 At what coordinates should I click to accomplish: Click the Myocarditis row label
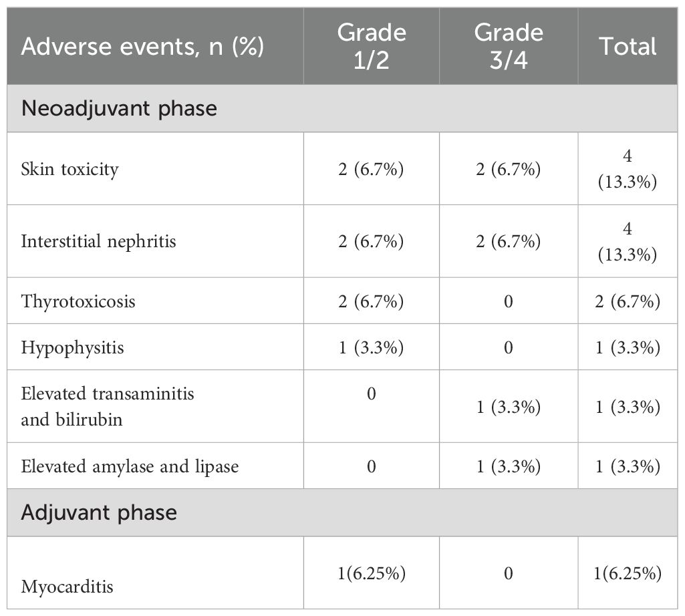click(x=67, y=587)
